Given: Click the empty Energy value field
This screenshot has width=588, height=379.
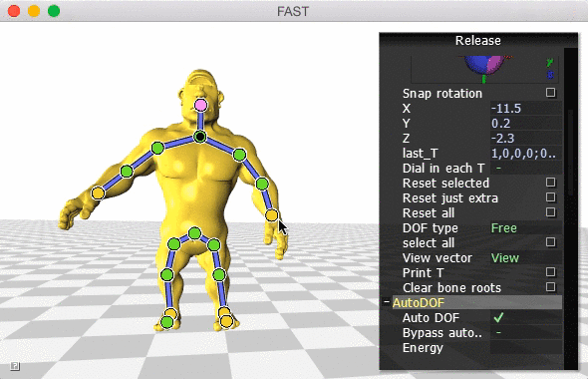Looking at the screenshot, I should [526, 348].
